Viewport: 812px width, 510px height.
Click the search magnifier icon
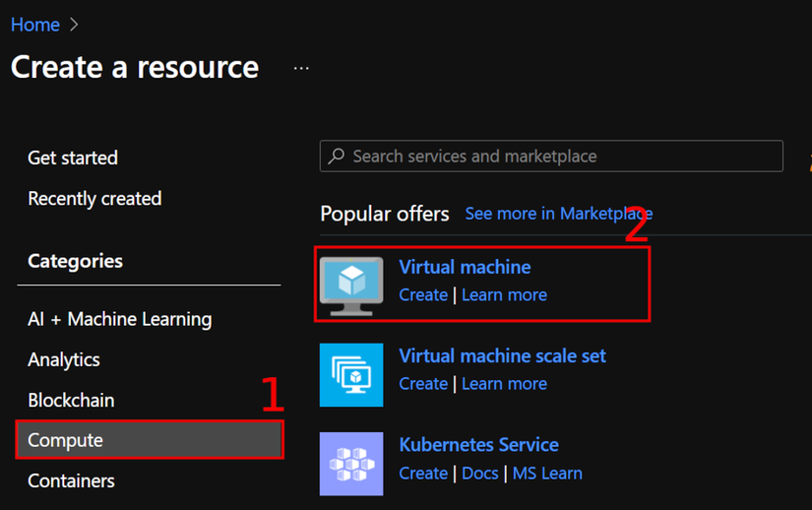336,156
